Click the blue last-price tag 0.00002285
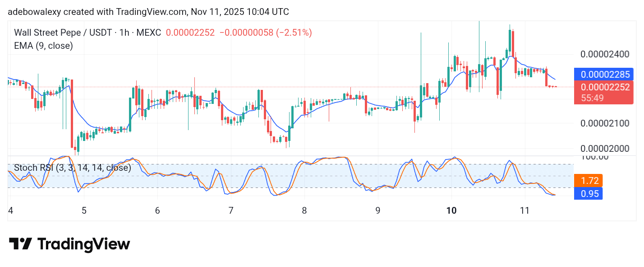This screenshot has height=267, width=644. coord(603,74)
